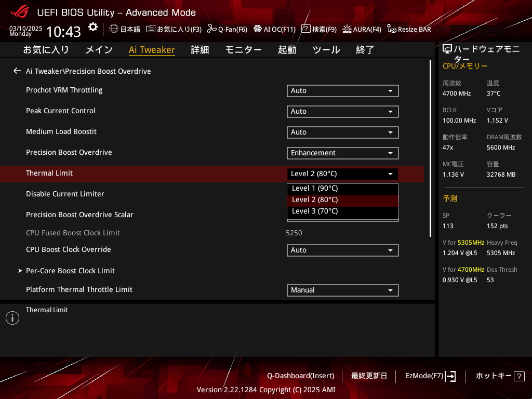
Task: Click the settings list scrollbar
Action: click(430, 148)
